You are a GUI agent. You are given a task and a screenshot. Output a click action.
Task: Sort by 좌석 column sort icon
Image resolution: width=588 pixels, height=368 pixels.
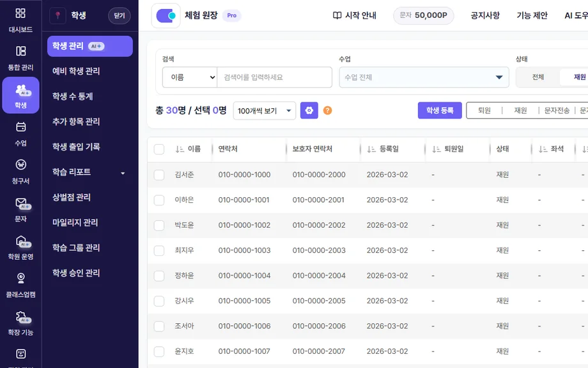(543, 149)
